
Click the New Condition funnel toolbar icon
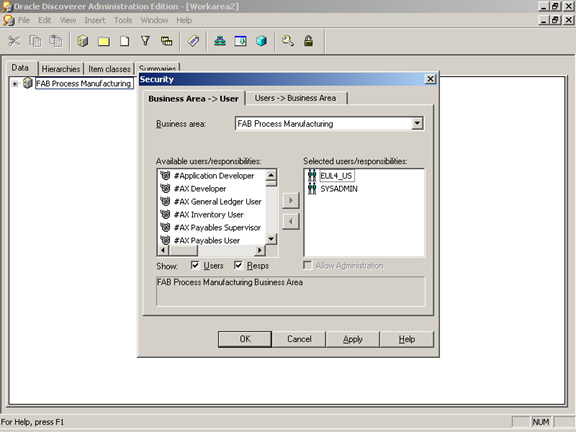(145, 41)
